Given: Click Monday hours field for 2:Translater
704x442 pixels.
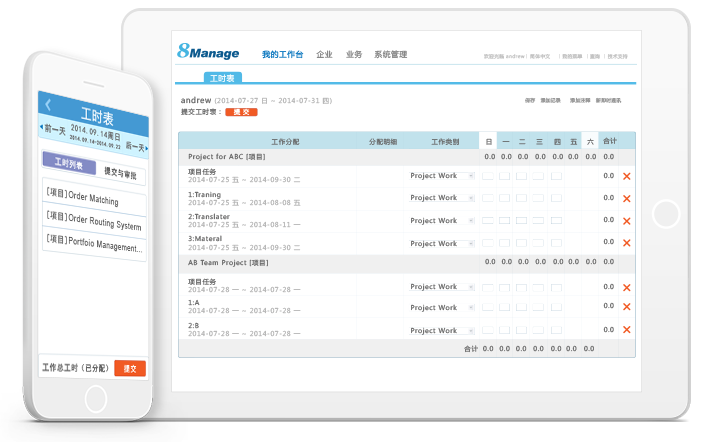Looking at the screenshot, I should pos(505,221).
